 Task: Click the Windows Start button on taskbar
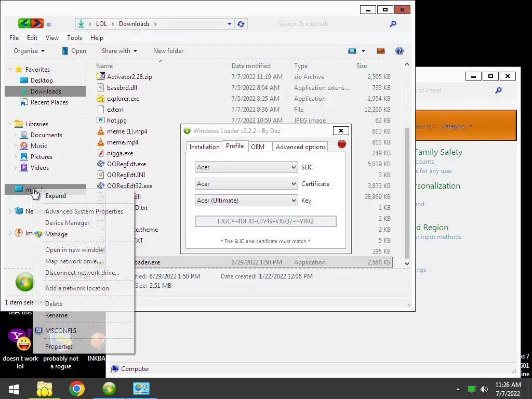click(14, 389)
